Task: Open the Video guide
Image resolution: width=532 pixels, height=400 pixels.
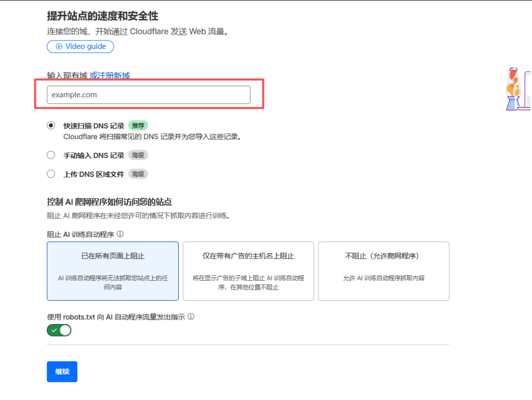Action: coord(81,47)
